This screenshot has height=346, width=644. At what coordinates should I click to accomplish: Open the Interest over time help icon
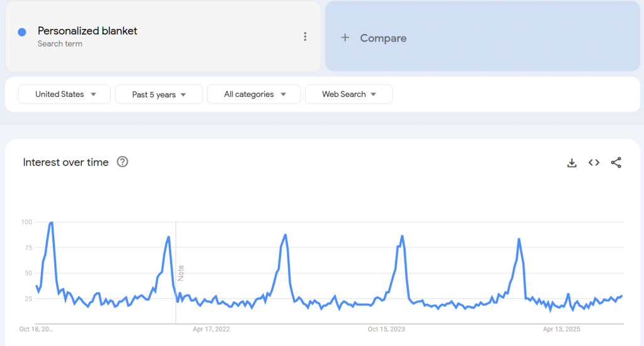pos(123,162)
